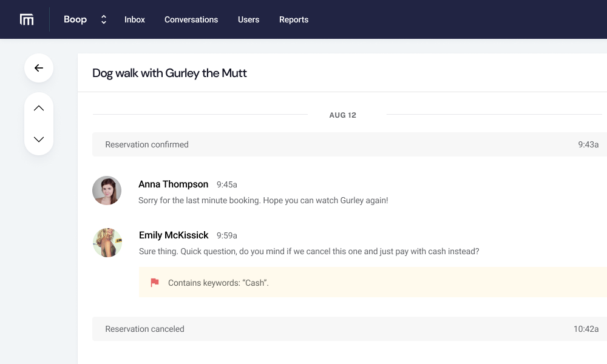The image size is (607, 364).
Task: Click the app logo in the top bar
Action: [27, 19]
